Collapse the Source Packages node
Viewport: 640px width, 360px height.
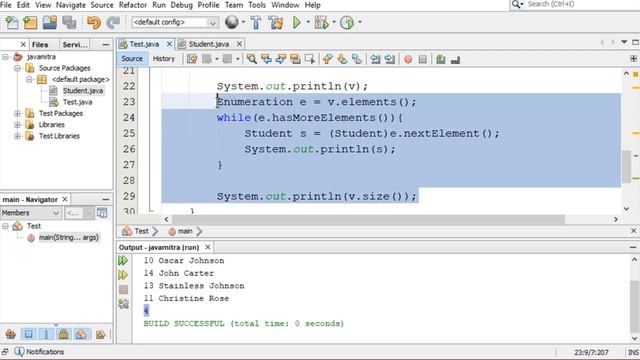click(x=17, y=68)
